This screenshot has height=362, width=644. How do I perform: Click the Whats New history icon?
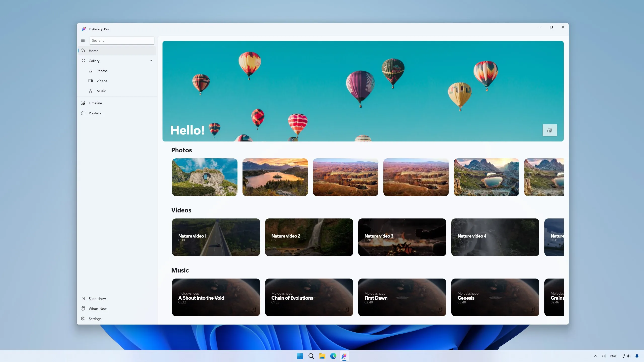click(x=83, y=308)
